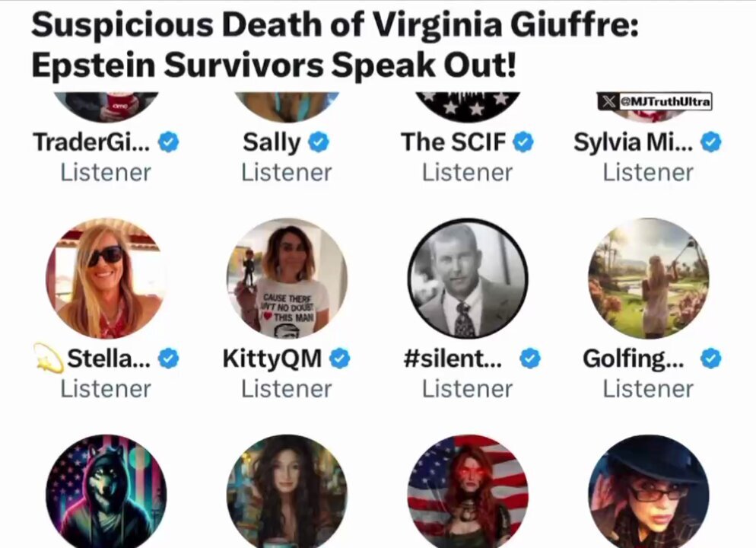Click Sally's blue verified checkmark
The height and width of the screenshot is (548, 756).
[x=318, y=142]
